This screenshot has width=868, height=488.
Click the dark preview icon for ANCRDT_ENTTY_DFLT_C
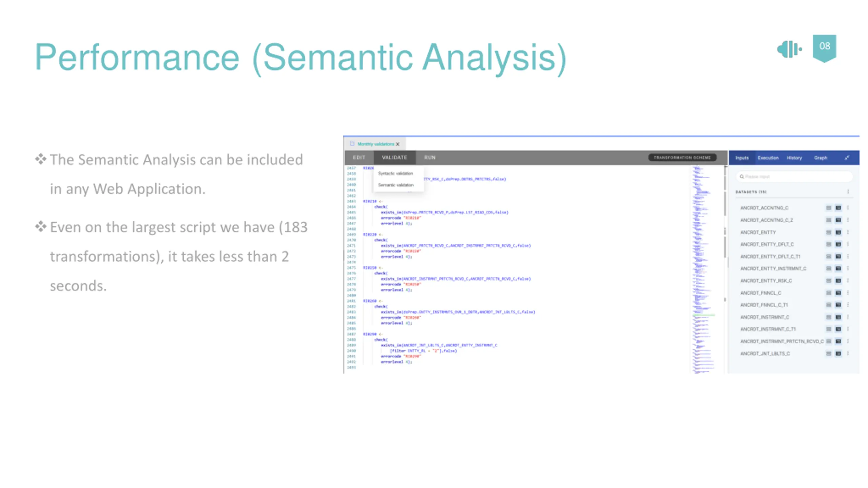pyautogui.click(x=838, y=244)
